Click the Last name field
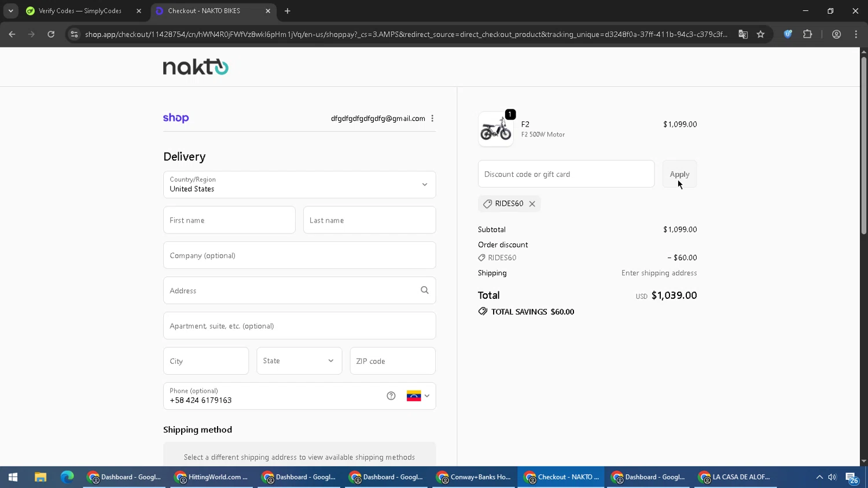Image resolution: width=868 pixels, height=488 pixels. [x=369, y=220]
